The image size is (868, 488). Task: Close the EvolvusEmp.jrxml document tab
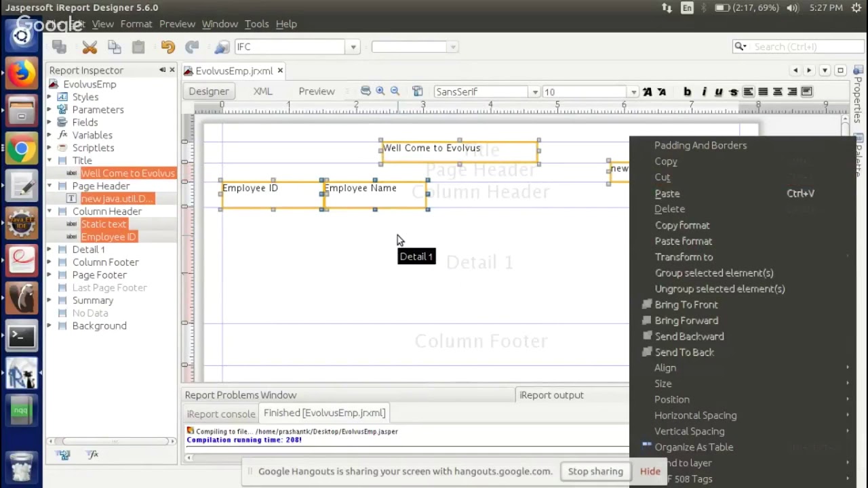(280, 70)
